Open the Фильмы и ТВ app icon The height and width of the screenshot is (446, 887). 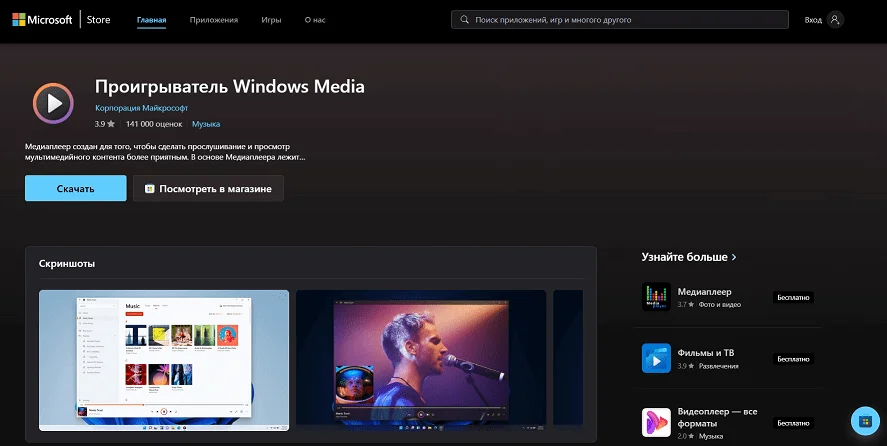[656, 359]
